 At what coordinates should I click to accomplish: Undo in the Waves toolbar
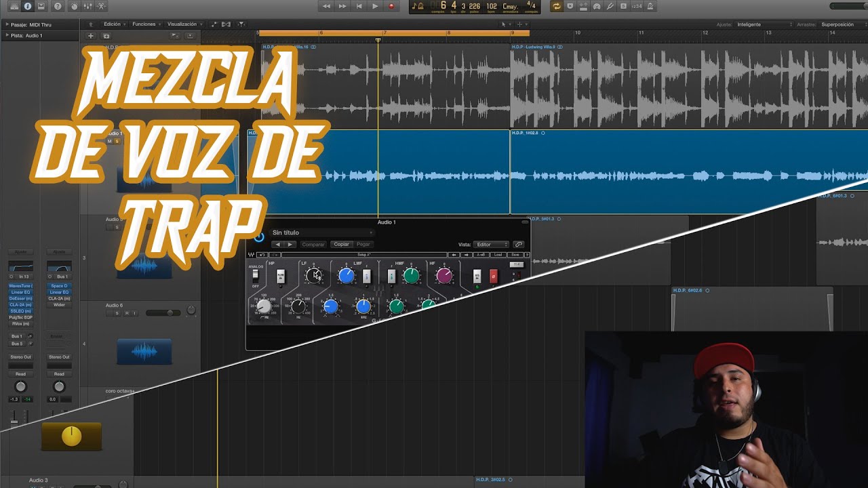coord(262,255)
